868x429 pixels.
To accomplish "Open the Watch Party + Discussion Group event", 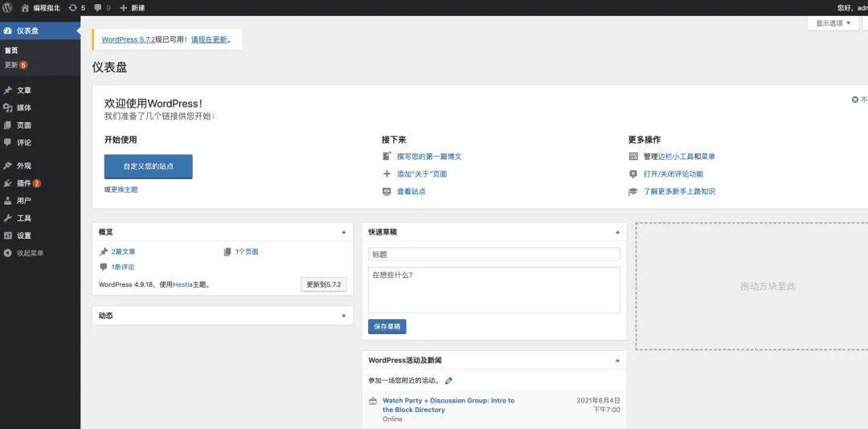I will 448,405.
